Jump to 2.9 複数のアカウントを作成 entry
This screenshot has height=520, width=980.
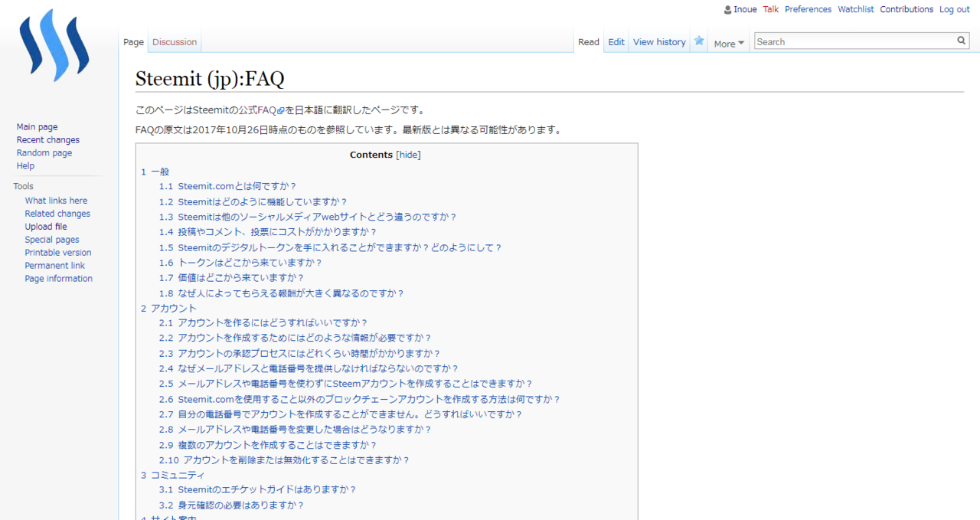[268, 445]
